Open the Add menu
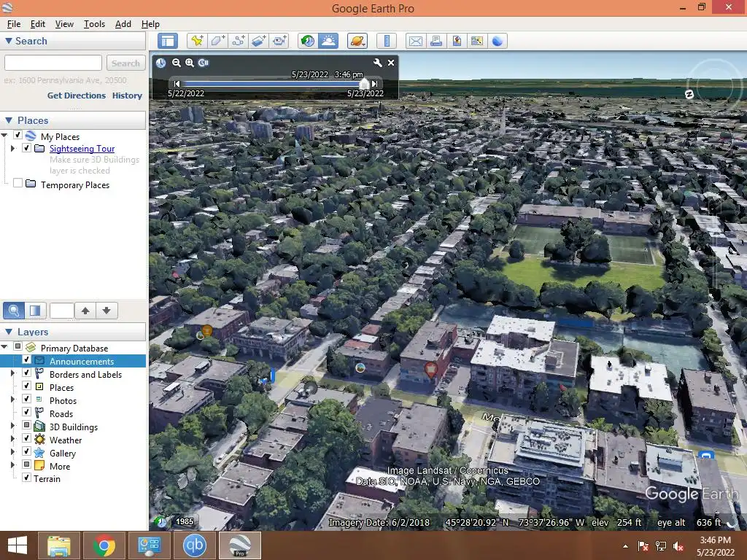This screenshot has height=560, width=747. 123,24
